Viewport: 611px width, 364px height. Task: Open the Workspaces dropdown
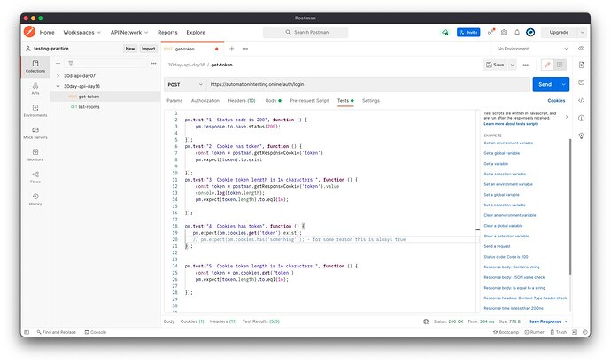(81, 33)
